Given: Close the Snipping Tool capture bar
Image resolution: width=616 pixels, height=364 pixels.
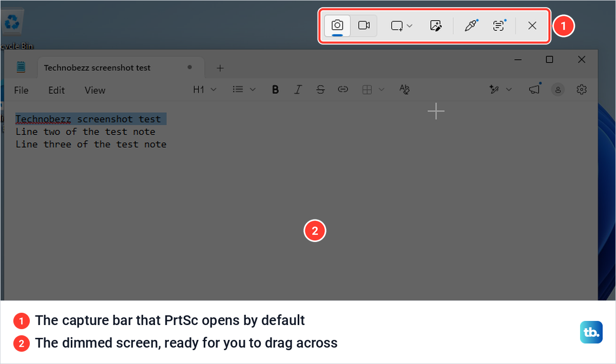Looking at the screenshot, I should (x=532, y=26).
